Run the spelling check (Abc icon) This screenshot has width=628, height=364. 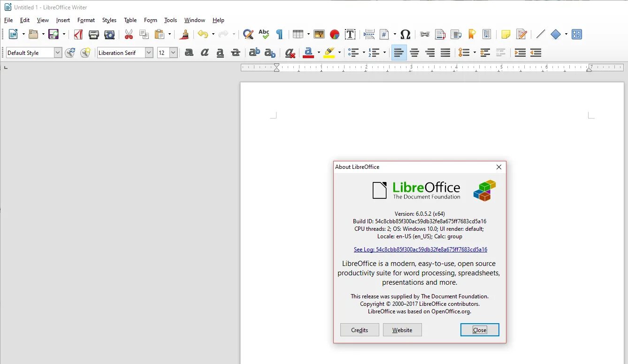(x=264, y=34)
